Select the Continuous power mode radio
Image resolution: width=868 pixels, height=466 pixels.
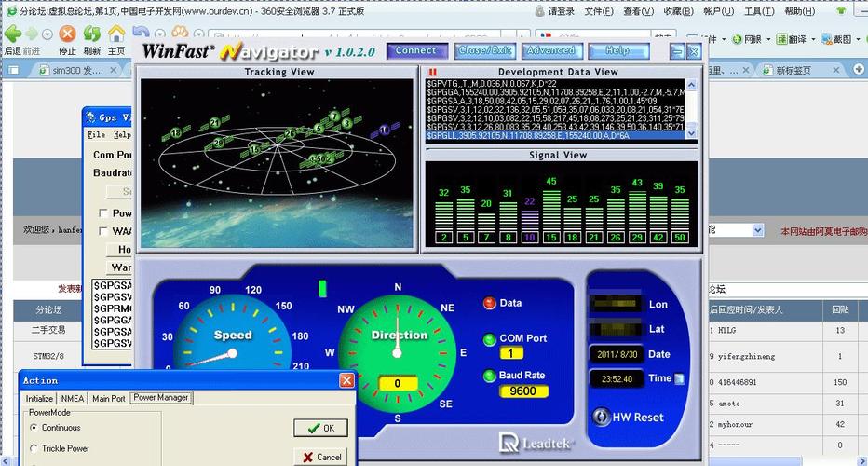pos(34,427)
